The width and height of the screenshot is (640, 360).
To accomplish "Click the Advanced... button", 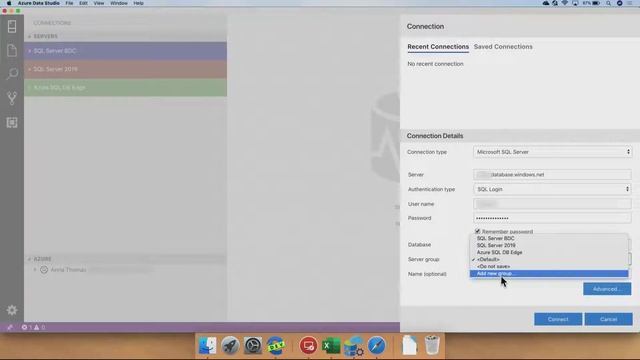I will [x=607, y=289].
